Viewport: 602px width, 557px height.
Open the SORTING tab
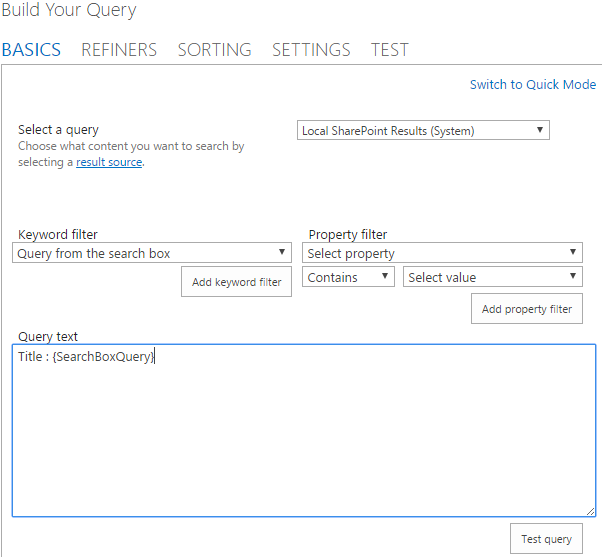pos(215,50)
